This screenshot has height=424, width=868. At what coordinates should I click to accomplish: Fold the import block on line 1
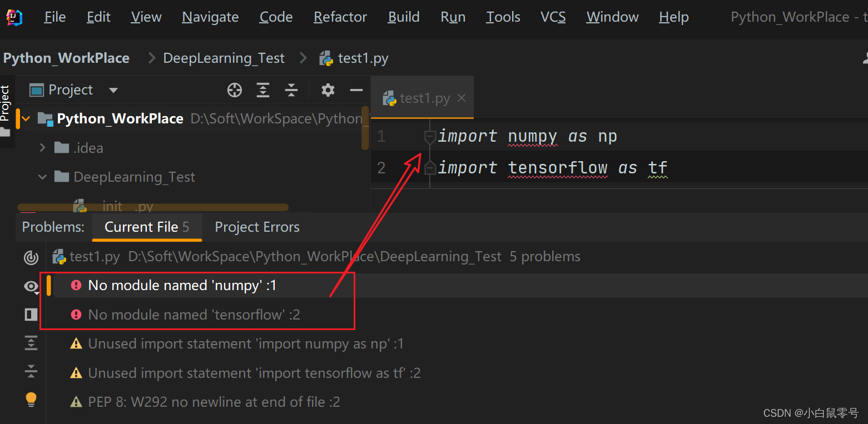tap(430, 136)
